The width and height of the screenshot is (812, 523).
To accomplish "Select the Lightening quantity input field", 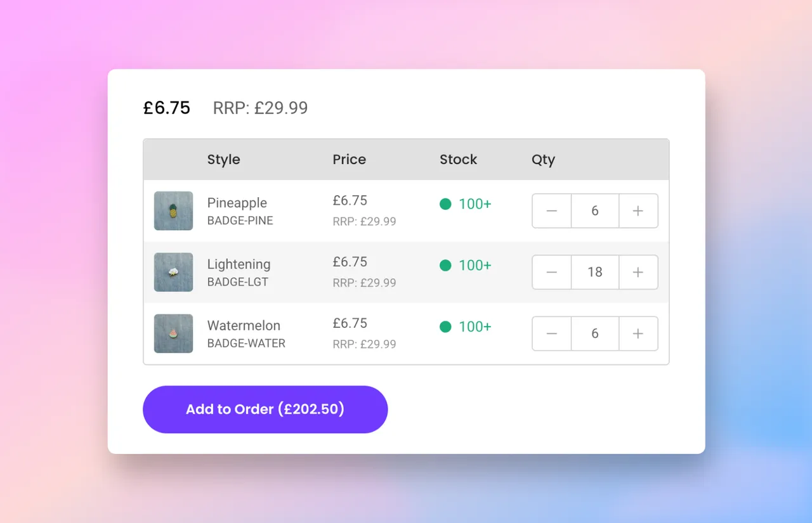I will [x=594, y=272].
